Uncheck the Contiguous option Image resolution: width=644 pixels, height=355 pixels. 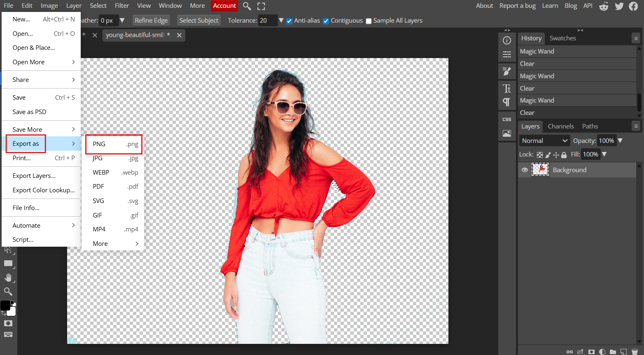(326, 21)
